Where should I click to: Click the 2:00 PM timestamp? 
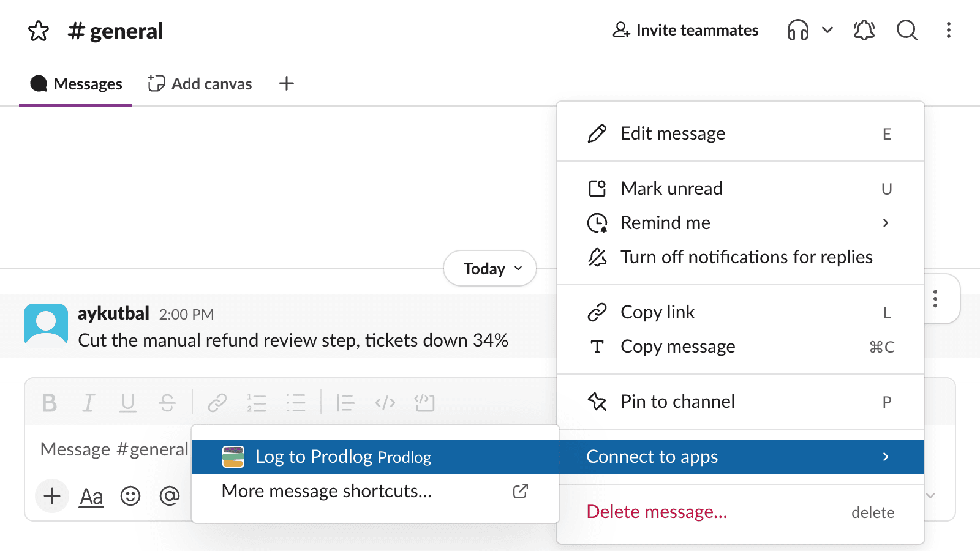[x=186, y=315]
